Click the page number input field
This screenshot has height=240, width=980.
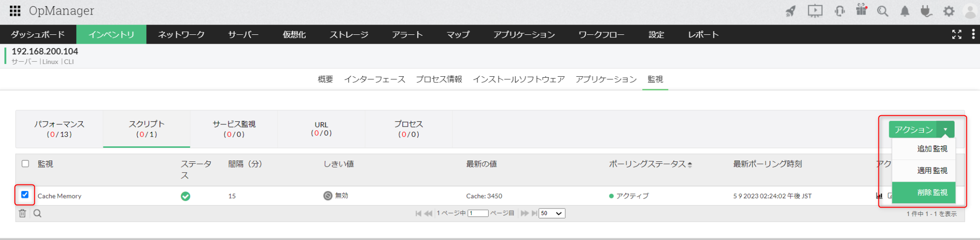[x=478, y=214]
